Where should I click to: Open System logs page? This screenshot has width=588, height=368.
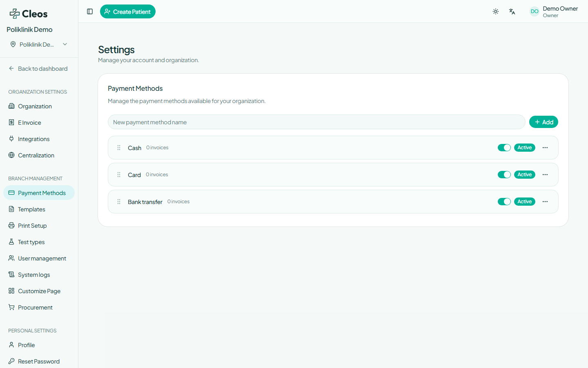39,275
